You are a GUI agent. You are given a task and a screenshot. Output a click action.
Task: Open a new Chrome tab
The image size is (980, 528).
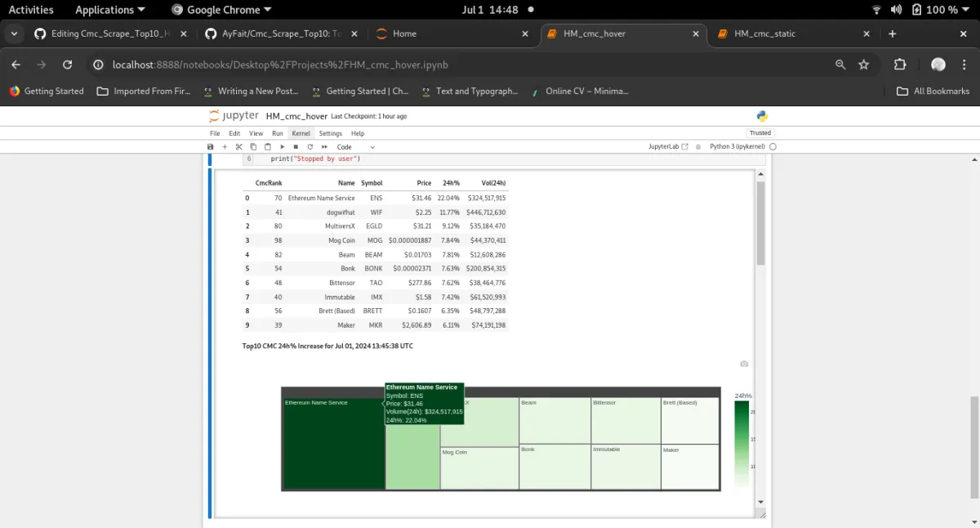click(893, 34)
